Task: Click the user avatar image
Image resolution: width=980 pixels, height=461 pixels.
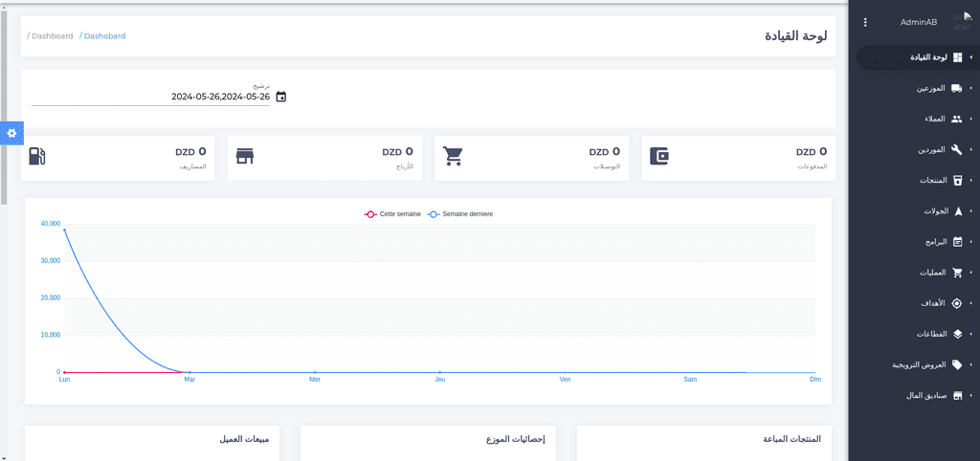Action: pos(961,22)
